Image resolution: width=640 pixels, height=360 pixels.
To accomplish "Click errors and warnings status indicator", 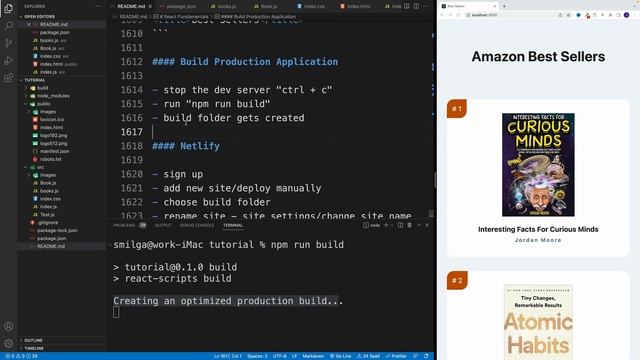I will [x=21, y=356].
